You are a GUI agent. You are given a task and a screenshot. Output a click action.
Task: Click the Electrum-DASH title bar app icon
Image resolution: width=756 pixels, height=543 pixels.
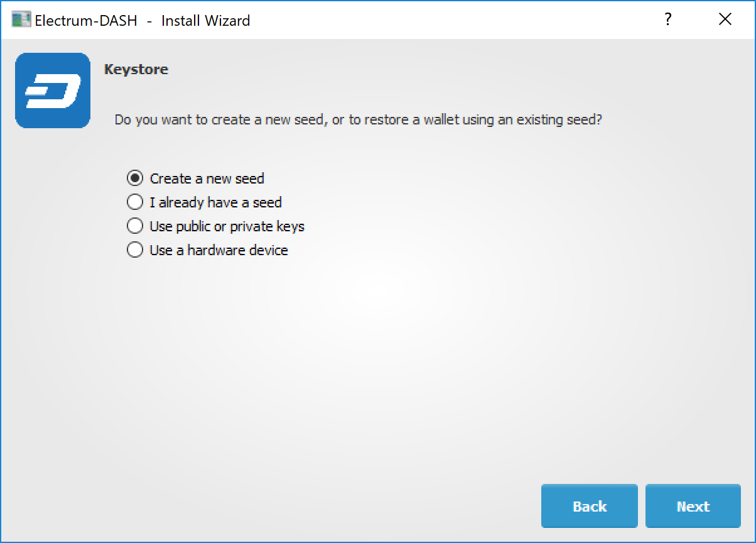pyautogui.click(x=21, y=20)
